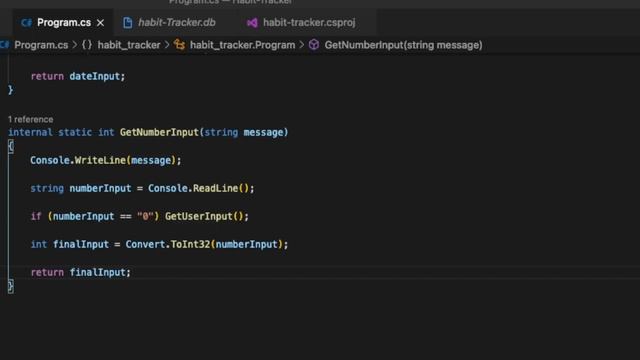Viewport: 640px width, 360px height.
Task: Click GetNumberInput in the method declaration
Action: pyautogui.click(x=159, y=132)
